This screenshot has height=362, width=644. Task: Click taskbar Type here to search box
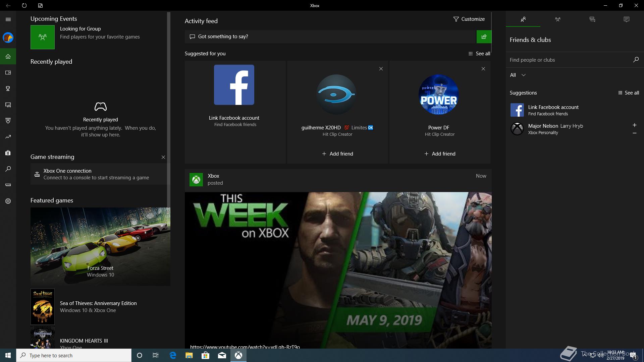pyautogui.click(x=74, y=355)
